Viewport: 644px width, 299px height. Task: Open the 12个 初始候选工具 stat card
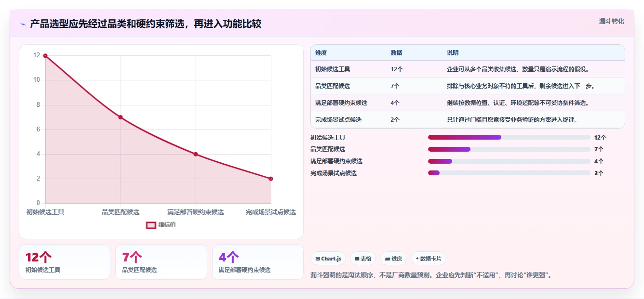coord(65,262)
